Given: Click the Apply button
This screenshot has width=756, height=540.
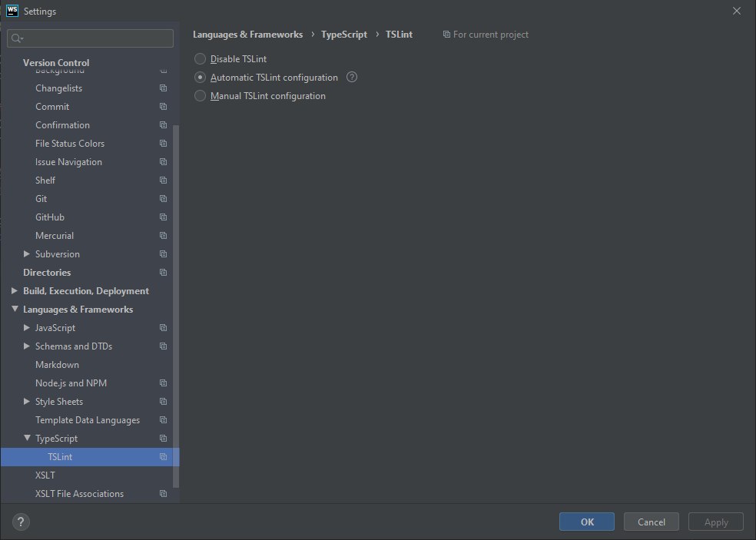Looking at the screenshot, I should [x=716, y=522].
